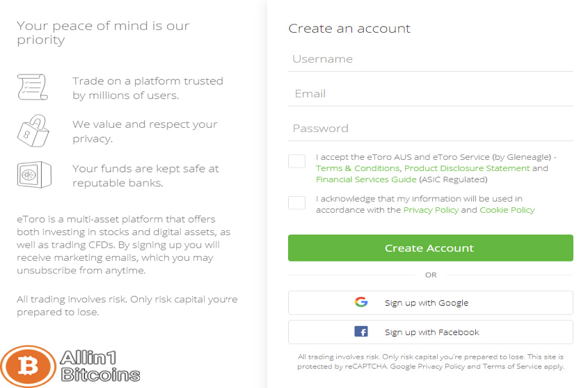Screen dimensions: 588x388
Task: Focus the Username field
Action: (431, 59)
